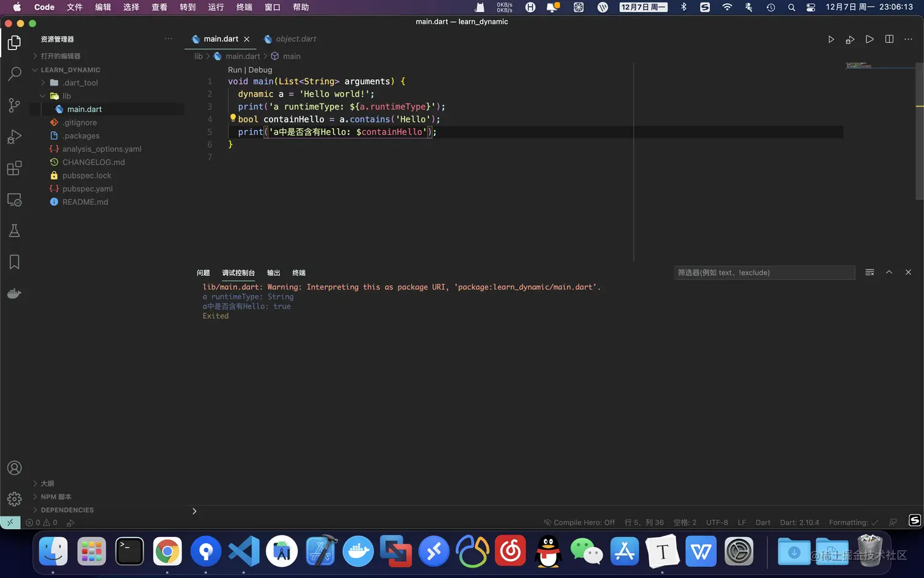Image resolution: width=924 pixels, height=578 pixels.
Task: Click the debug console input chevron prompt
Action: tap(194, 511)
